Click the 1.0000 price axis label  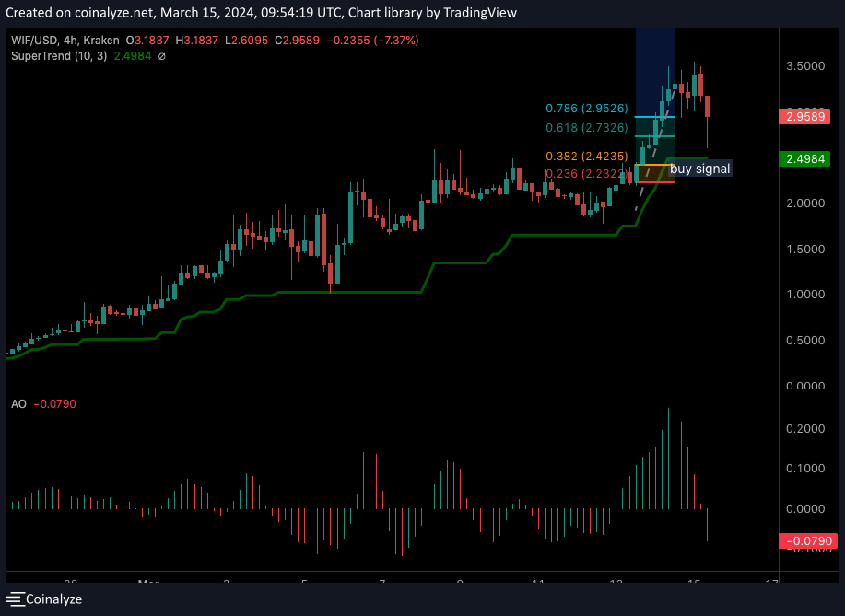[x=805, y=295]
